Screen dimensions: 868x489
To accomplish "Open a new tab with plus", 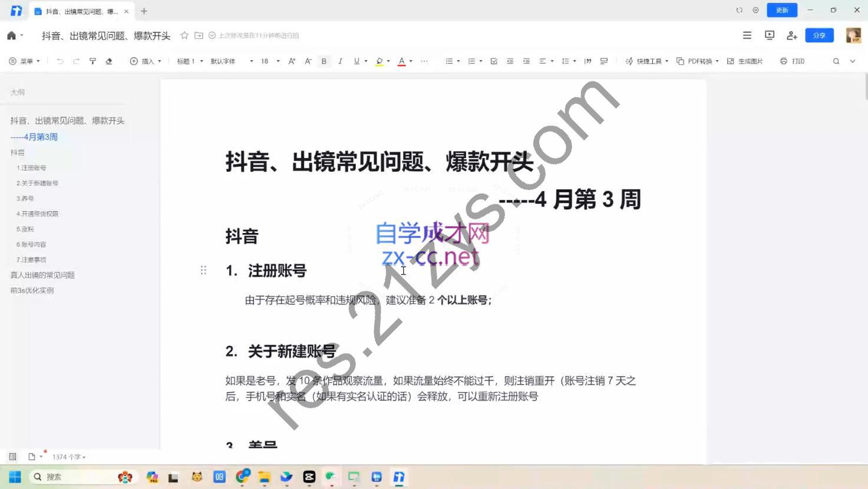I will 144,11.
